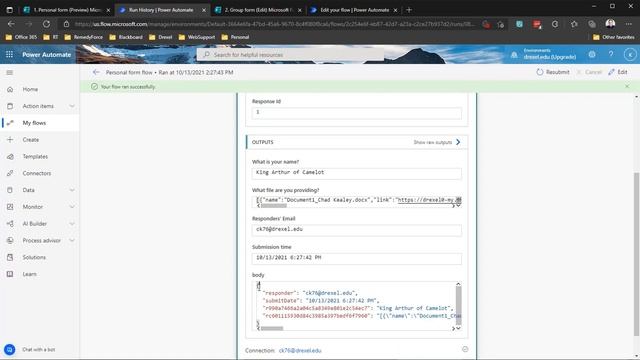The width and height of the screenshot is (640, 360).
Task: Open the Blackboard bookmark folder
Action: pos(127,37)
